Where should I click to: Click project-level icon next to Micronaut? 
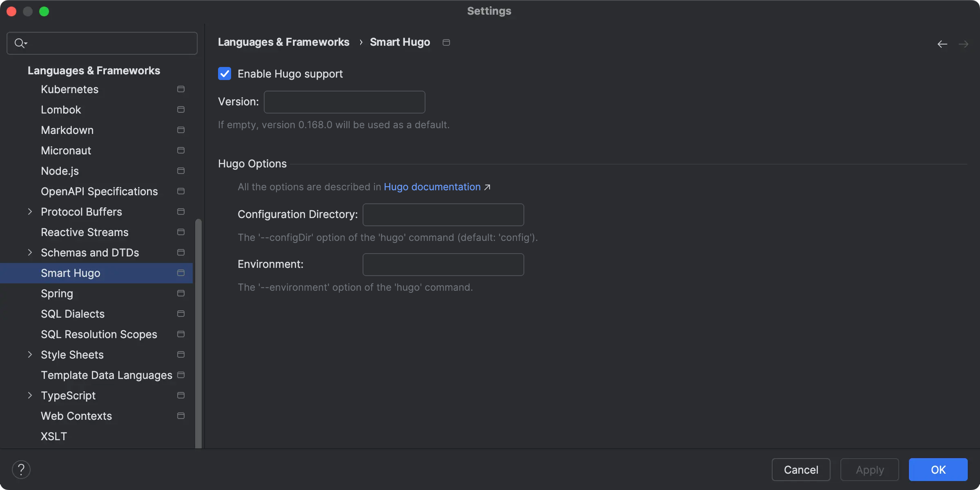(x=181, y=150)
